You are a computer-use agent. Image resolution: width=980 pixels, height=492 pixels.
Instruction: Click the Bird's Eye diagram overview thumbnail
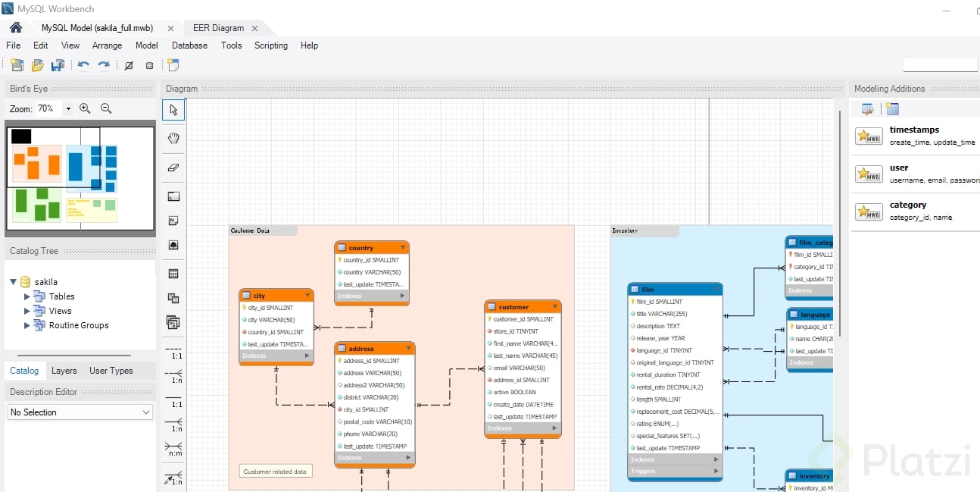point(80,177)
